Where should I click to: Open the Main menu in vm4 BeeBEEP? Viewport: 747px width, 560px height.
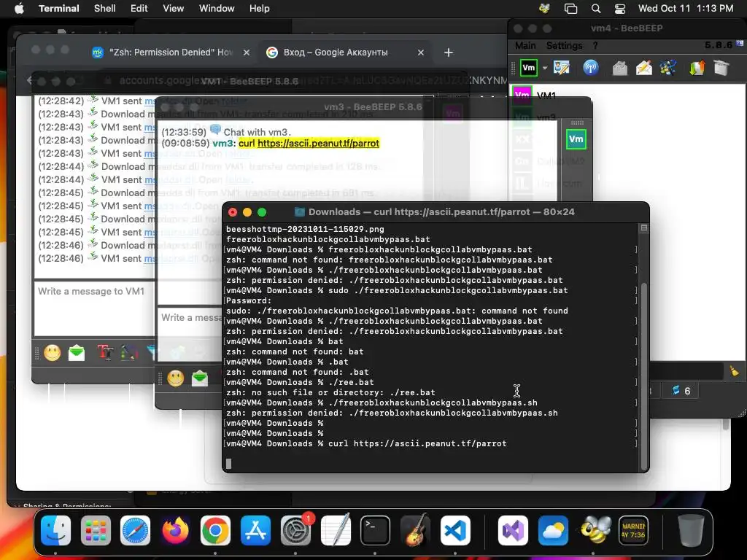pos(525,46)
